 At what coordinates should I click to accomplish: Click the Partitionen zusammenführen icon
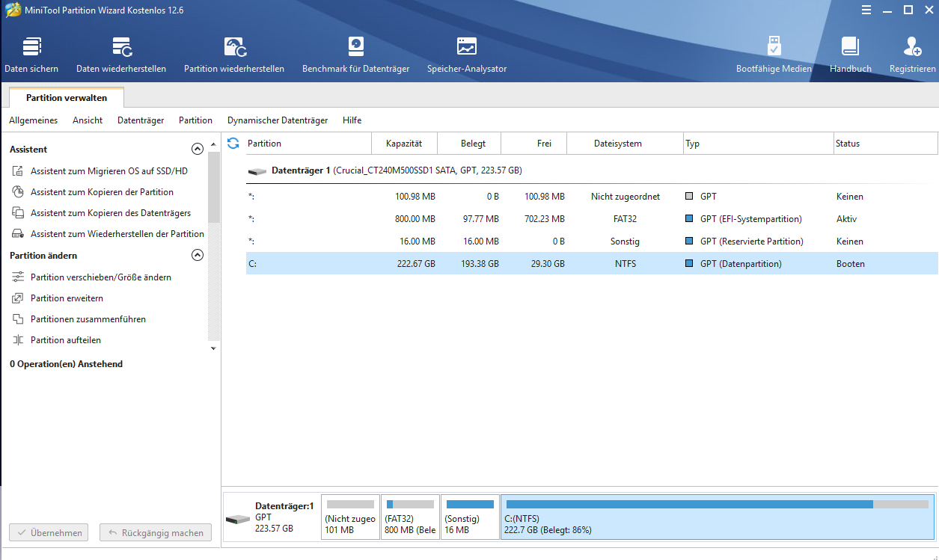[x=18, y=319]
